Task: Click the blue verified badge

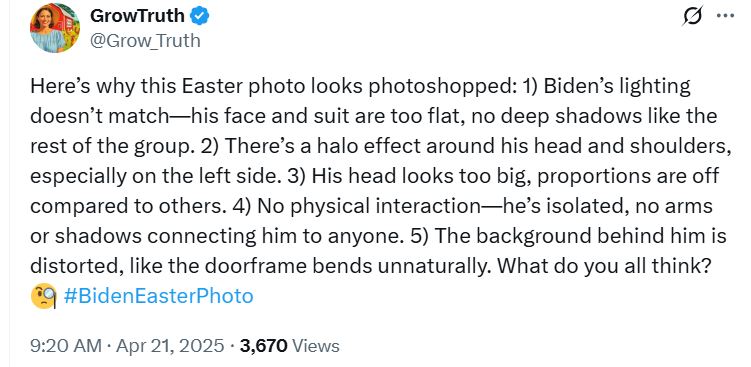Action: coord(199,16)
